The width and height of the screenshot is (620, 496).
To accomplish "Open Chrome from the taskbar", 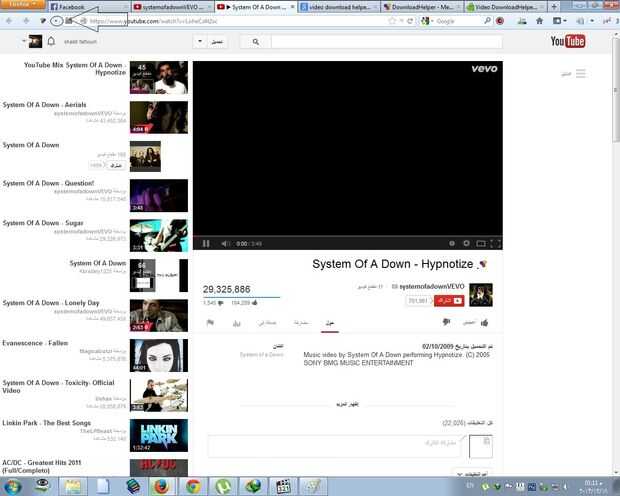I will 193,486.
